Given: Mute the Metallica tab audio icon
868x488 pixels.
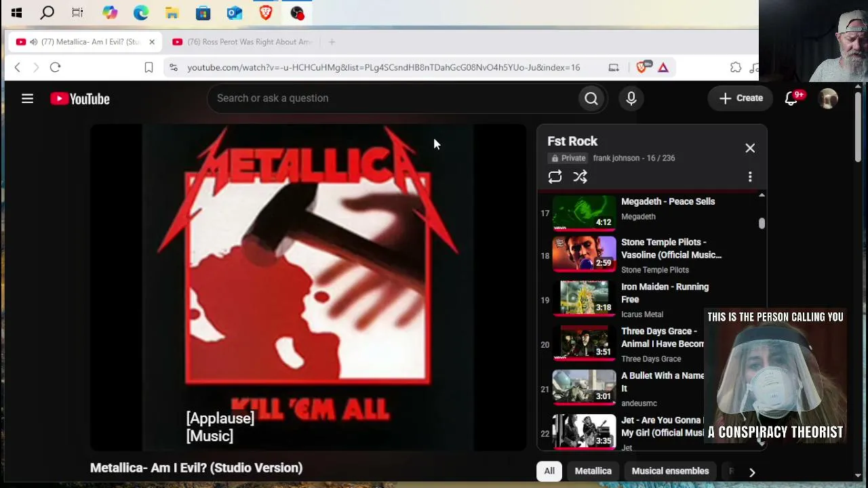Looking at the screenshot, I should tap(33, 42).
